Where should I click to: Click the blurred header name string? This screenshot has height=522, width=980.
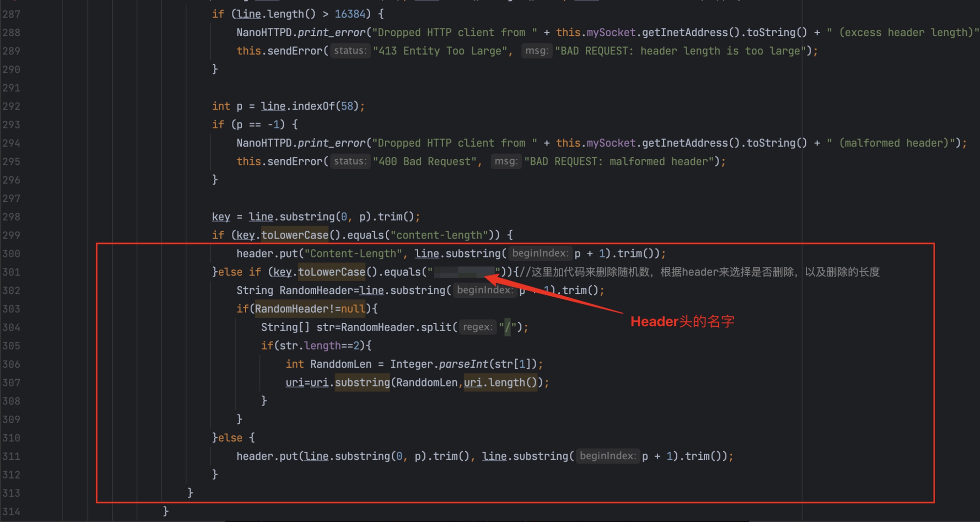(x=464, y=272)
